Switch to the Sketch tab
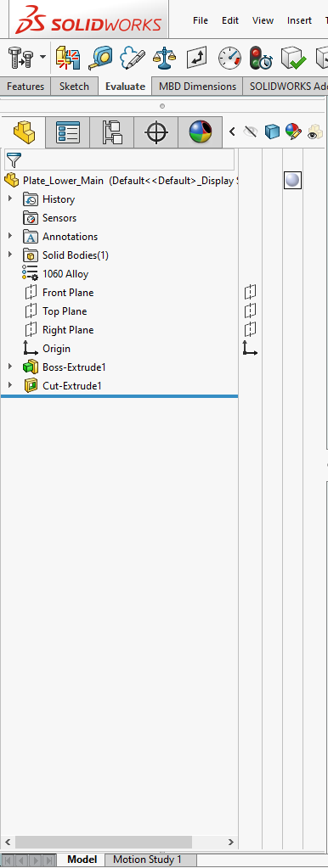328x868 pixels. 74,87
